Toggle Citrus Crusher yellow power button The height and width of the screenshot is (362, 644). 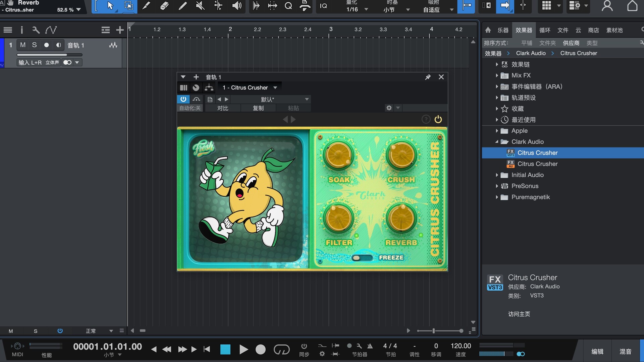[x=438, y=119]
